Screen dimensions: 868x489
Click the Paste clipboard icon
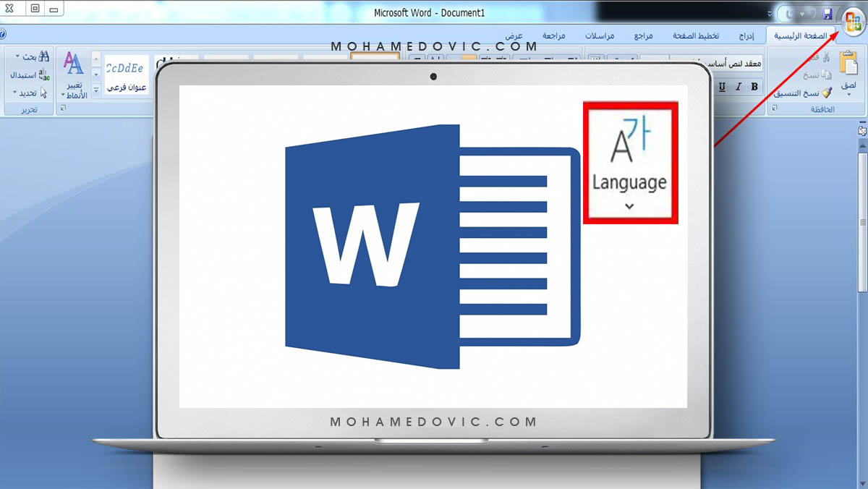click(848, 64)
